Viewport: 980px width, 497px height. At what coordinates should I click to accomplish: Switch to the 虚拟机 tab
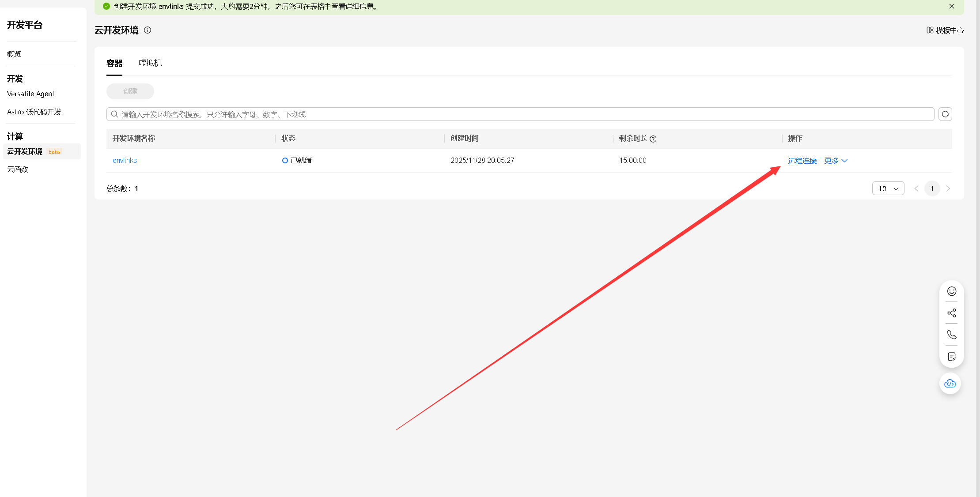click(150, 63)
